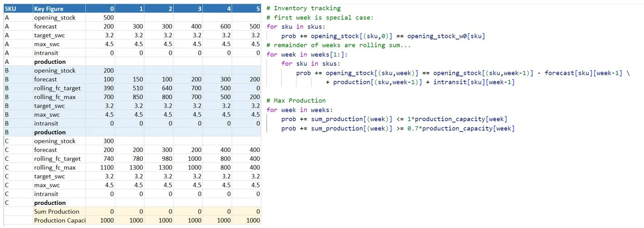Viewport: 644px width, 228px height.
Task: Select SKU C opening_stock value 300
Action: click(100, 141)
